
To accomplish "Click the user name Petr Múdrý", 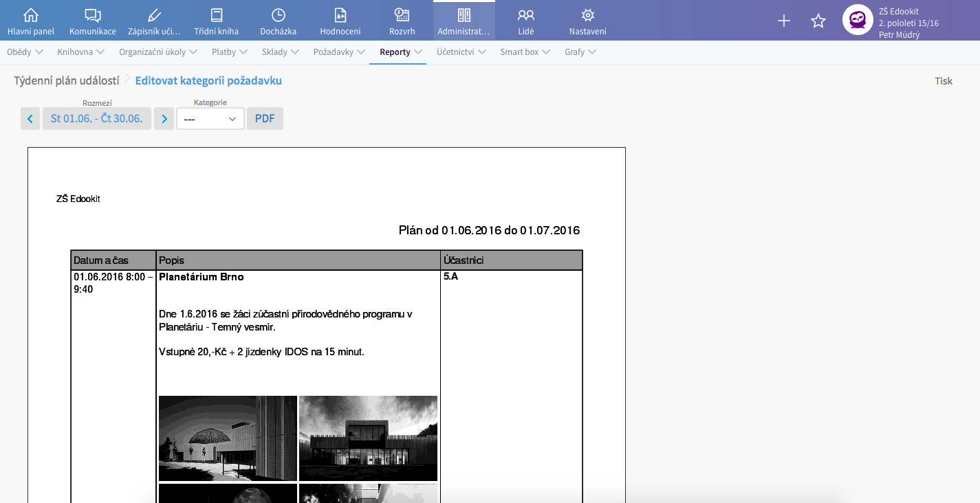I will point(899,35).
